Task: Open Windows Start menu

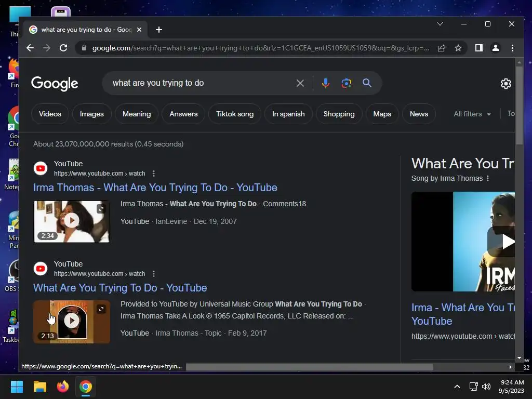Action: [17, 387]
